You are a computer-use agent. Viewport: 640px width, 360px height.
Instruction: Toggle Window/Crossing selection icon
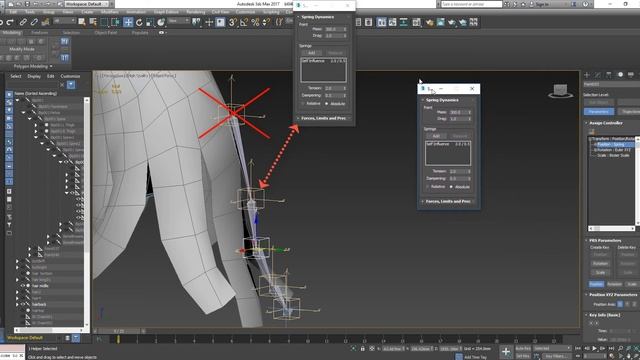pyautogui.click(x=115, y=22)
